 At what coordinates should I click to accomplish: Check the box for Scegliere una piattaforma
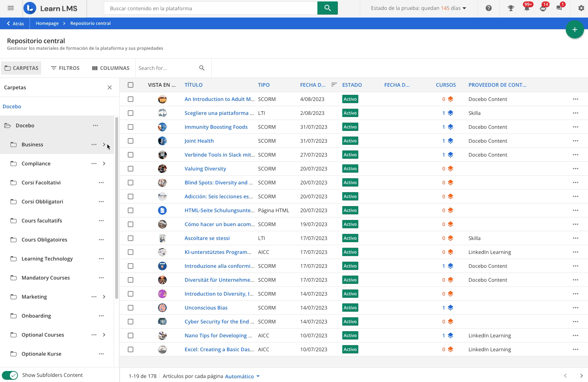(x=131, y=113)
